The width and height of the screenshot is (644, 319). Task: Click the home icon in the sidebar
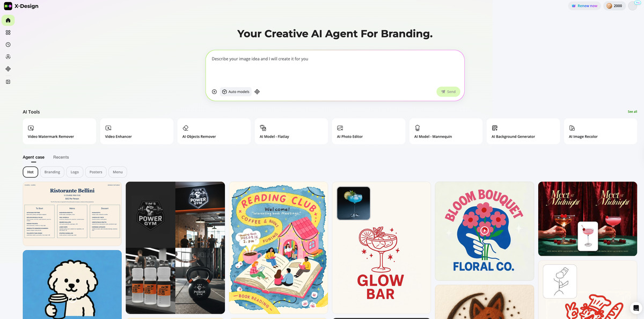pyautogui.click(x=8, y=20)
